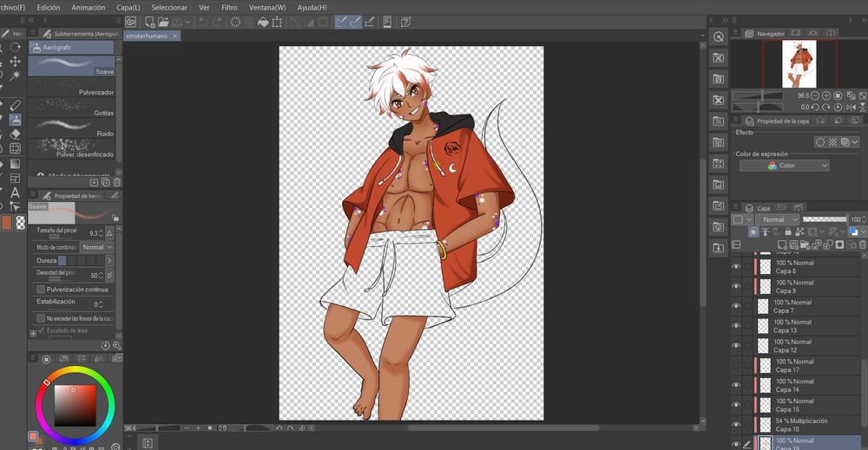The image size is (868, 450).
Task: Pick a shade in color square
Action: click(75, 405)
